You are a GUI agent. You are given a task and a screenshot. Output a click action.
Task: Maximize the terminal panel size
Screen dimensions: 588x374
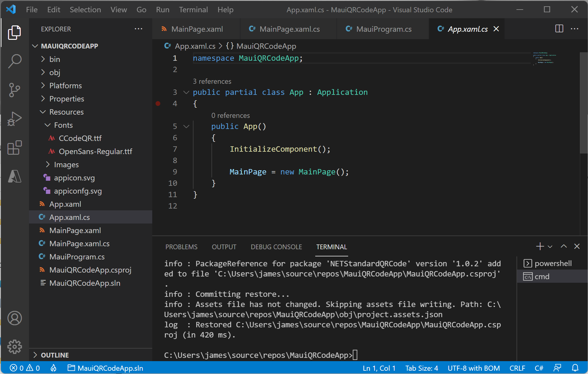tap(564, 246)
